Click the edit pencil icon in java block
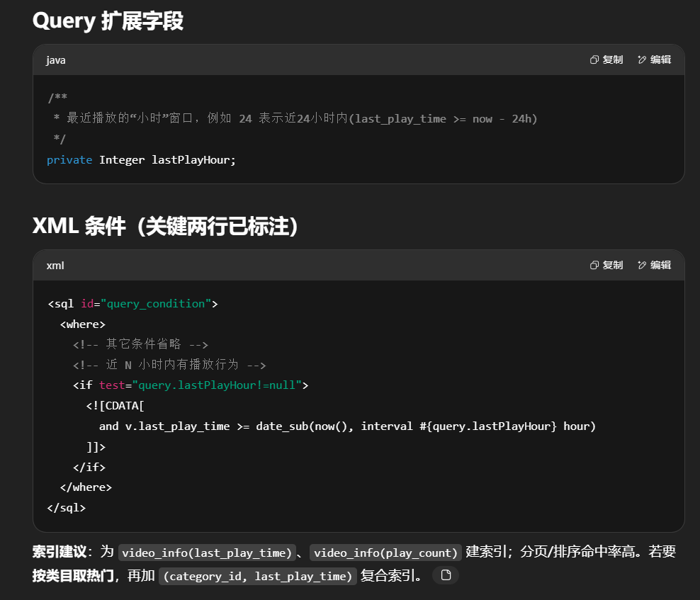The height and width of the screenshot is (600, 700). pos(642,60)
